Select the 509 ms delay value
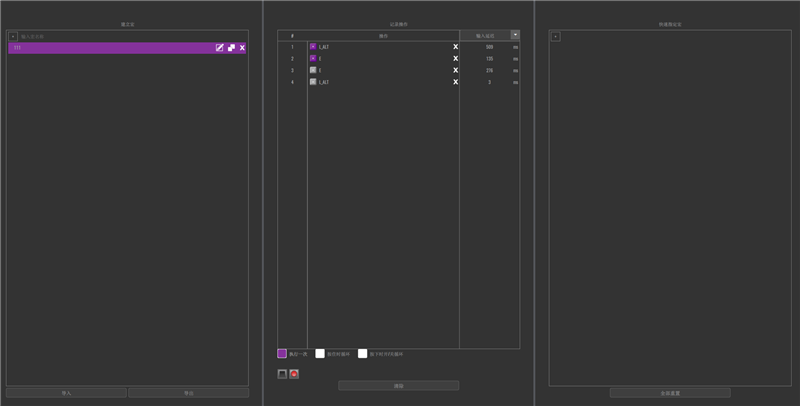The height and width of the screenshot is (406, 800). pyautogui.click(x=489, y=47)
